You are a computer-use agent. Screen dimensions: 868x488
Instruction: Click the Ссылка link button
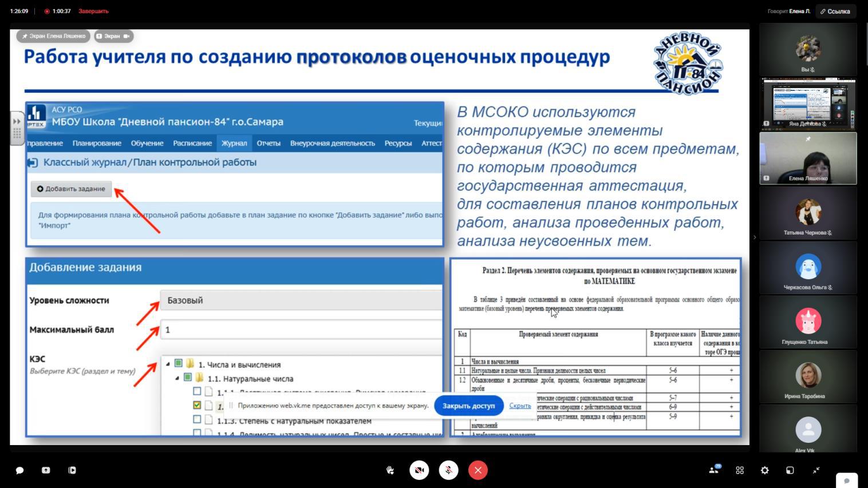[x=836, y=11]
